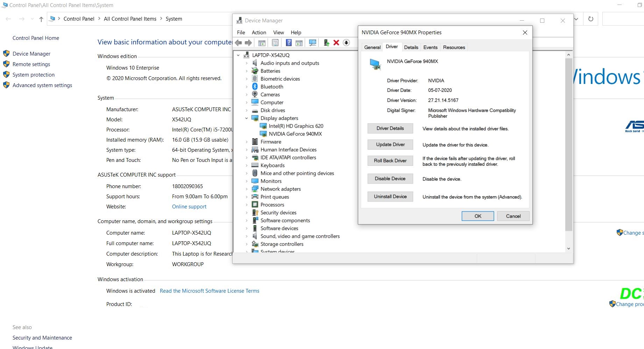
Task: Click Cancel in NVIDIA Properties dialog
Action: coord(513,216)
